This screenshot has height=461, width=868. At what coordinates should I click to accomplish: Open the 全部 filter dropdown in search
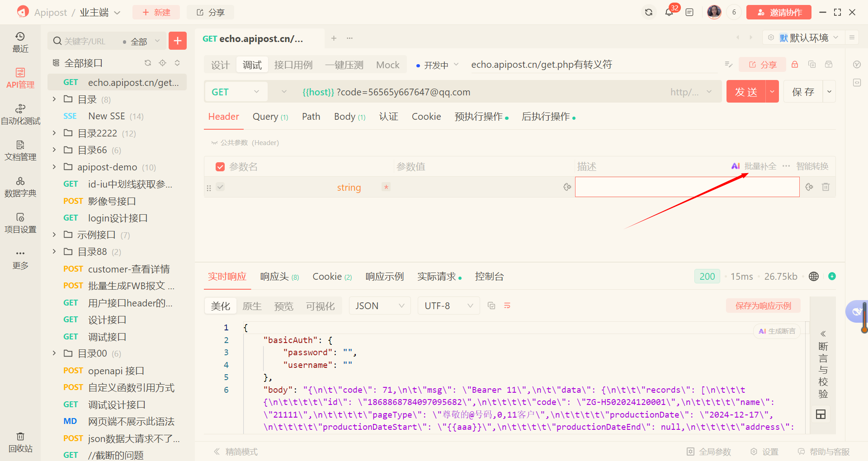[142, 41]
